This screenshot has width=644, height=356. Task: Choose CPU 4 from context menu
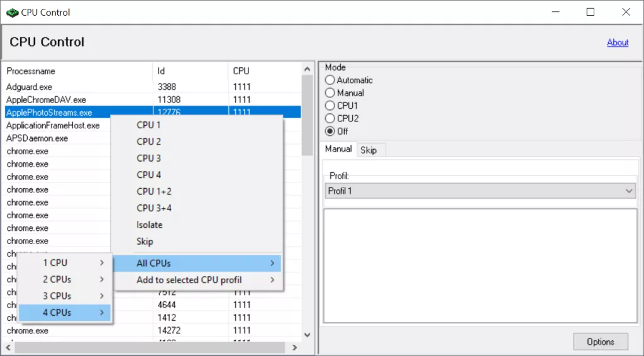(x=197, y=175)
